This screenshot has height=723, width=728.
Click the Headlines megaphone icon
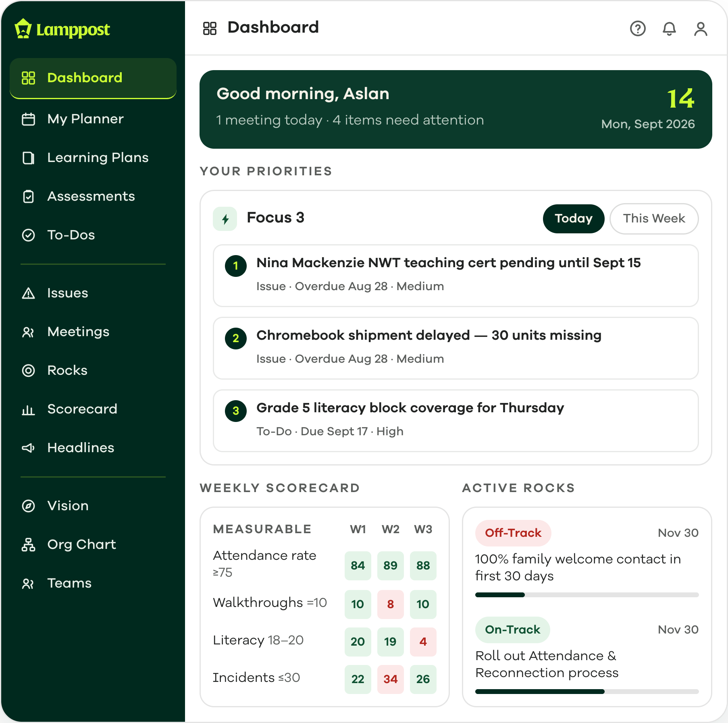coord(28,448)
